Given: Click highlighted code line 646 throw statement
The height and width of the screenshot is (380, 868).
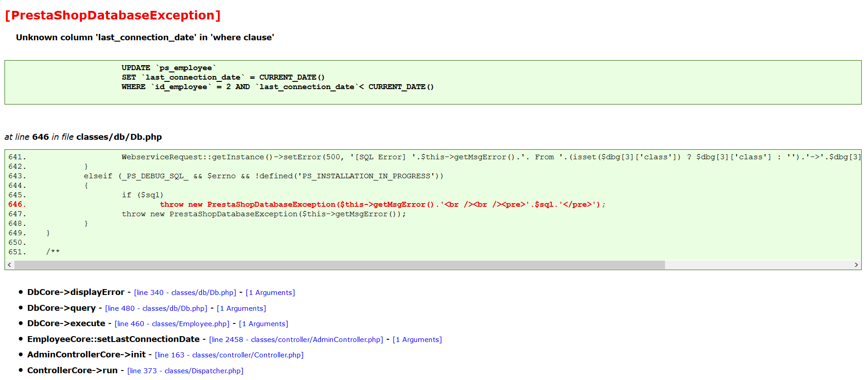Looking at the screenshot, I should [382, 204].
